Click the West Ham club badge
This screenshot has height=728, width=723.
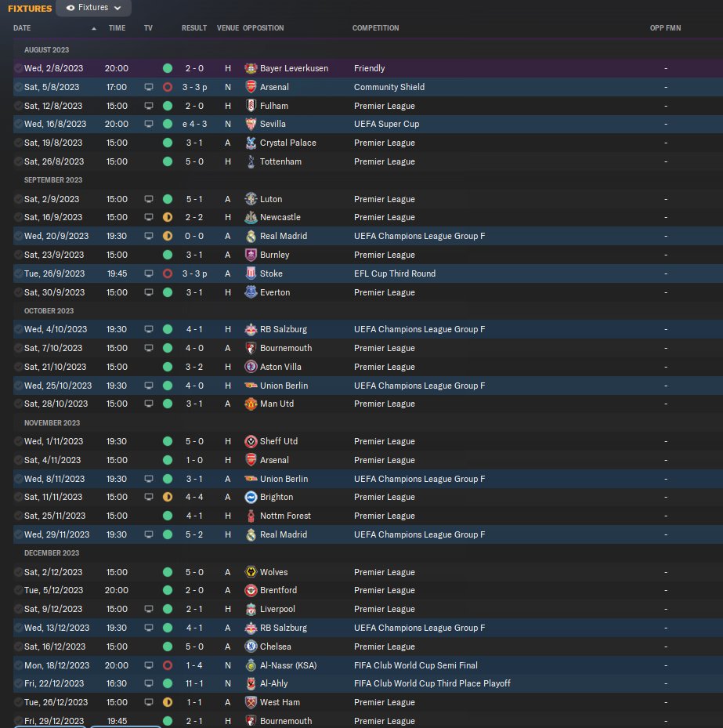point(251,702)
